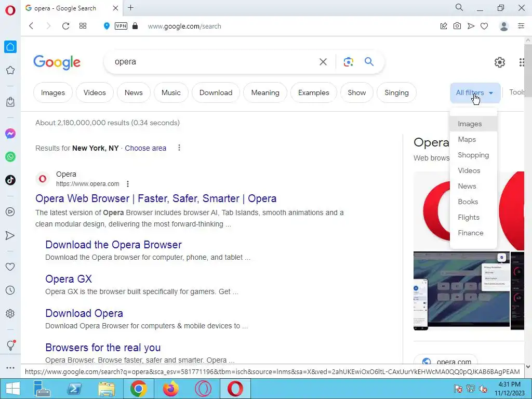Click the edit page pencil icon
Screen dimensions: 532x399
444,26
